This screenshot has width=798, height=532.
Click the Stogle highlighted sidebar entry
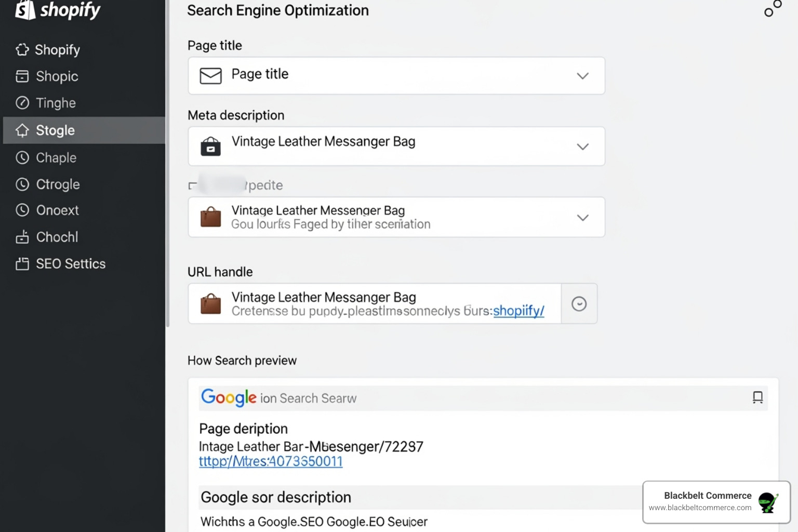(55, 130)
